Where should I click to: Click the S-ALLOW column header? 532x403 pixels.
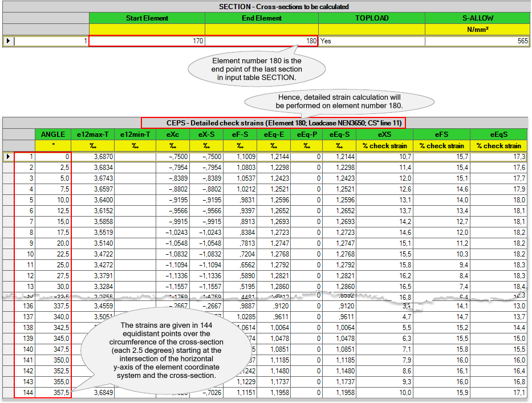[x=477, y=18]
